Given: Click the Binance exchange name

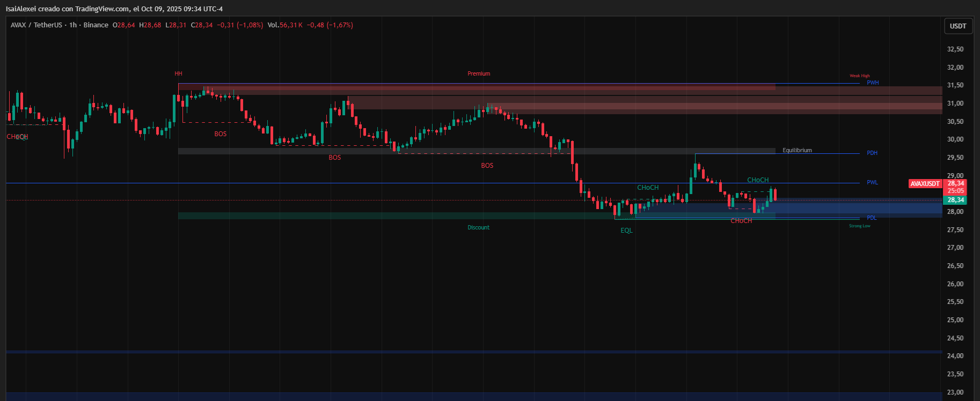Looking at the screenshot, I should coord(96,25).
